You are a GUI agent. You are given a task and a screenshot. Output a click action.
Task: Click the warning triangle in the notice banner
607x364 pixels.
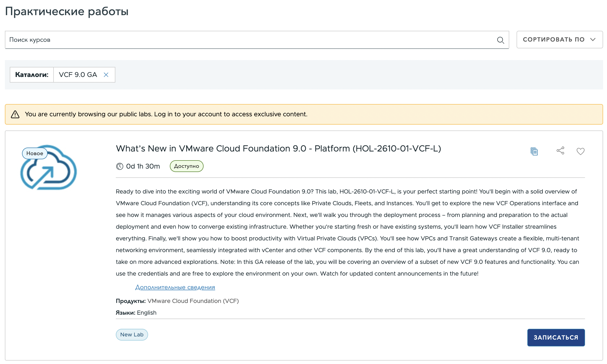pos(15,114)
